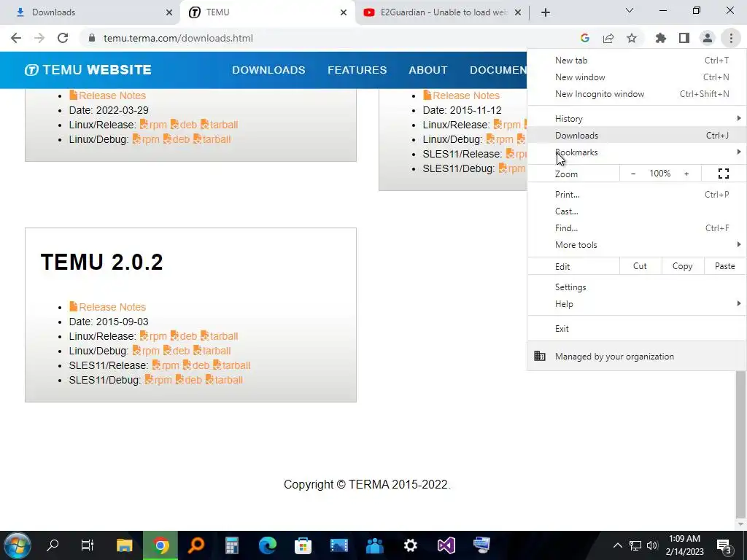Bookmark this page with the star icon

pyautogui.click(x=632, y=38)
